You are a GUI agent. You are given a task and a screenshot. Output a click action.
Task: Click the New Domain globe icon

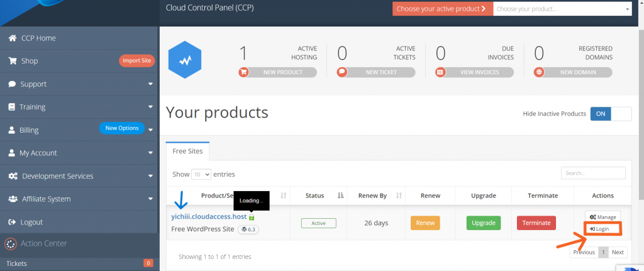coord(539,72)
